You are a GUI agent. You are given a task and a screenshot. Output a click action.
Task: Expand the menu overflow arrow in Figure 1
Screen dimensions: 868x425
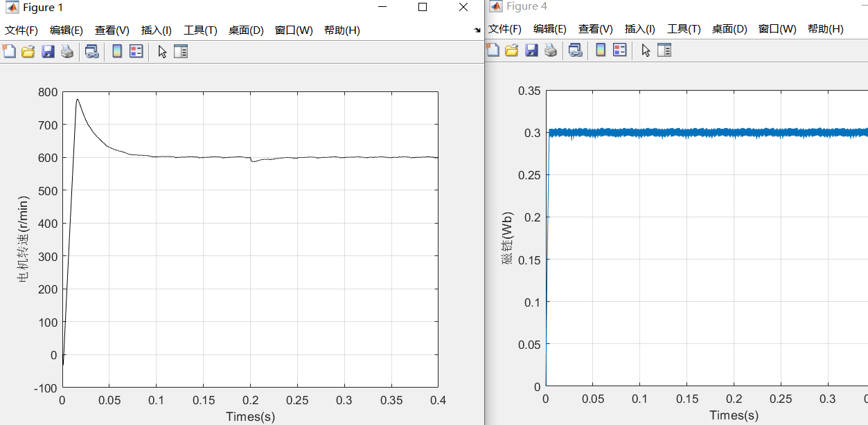coord(476,30)
